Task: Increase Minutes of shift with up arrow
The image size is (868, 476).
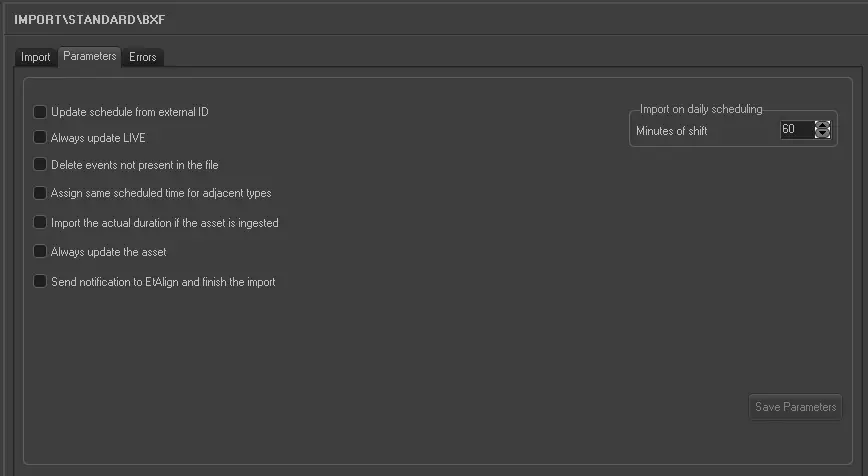Action: (822, 125)
